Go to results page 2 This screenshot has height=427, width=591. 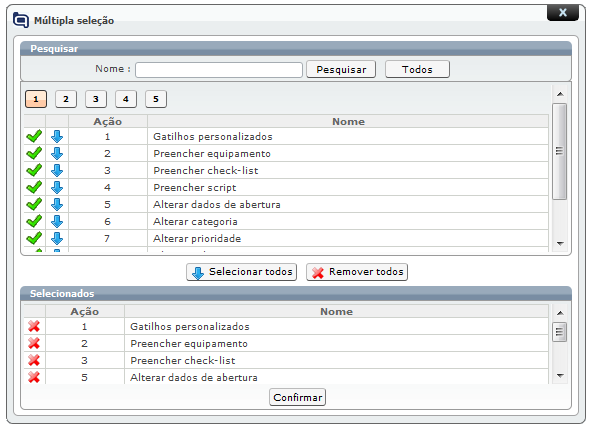coord(66,99)
